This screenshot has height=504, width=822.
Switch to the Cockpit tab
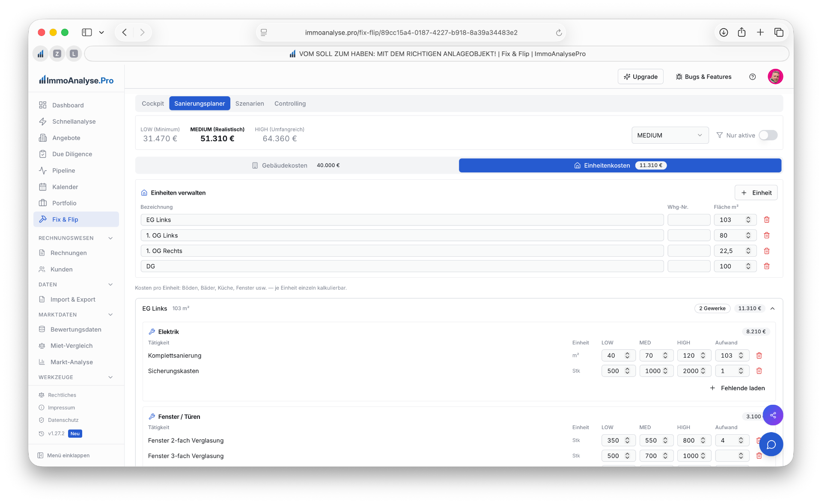(x=153, y=104)
